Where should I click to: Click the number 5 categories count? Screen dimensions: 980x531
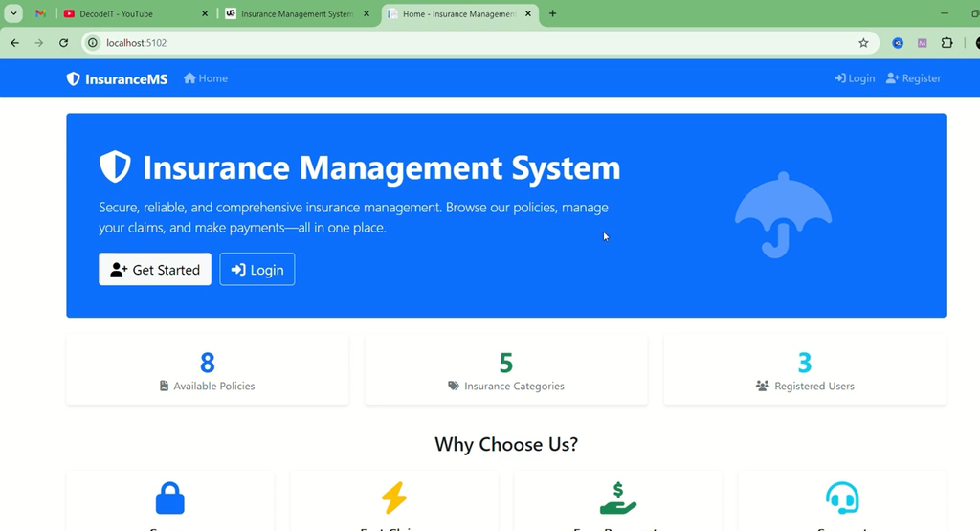pyautogui.click(x=506, y=363)
